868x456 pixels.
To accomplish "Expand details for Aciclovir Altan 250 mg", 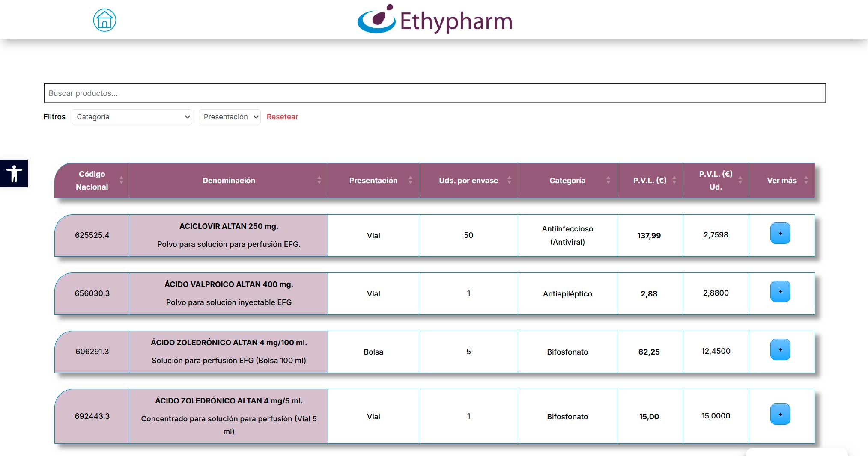I will 780,234.
